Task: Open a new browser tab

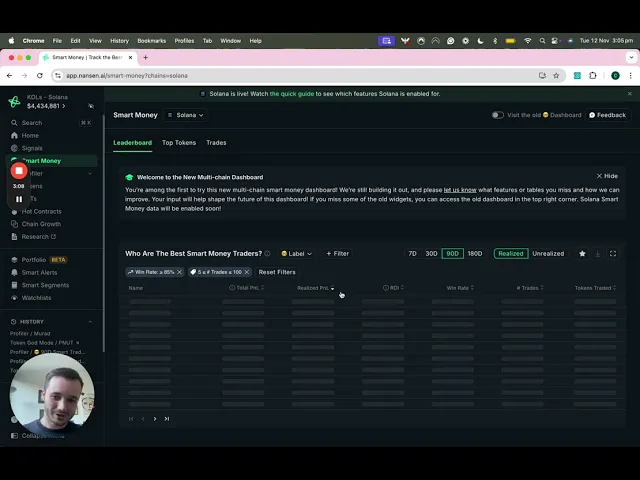Action: pyautogui.click(x=145, y=58)
